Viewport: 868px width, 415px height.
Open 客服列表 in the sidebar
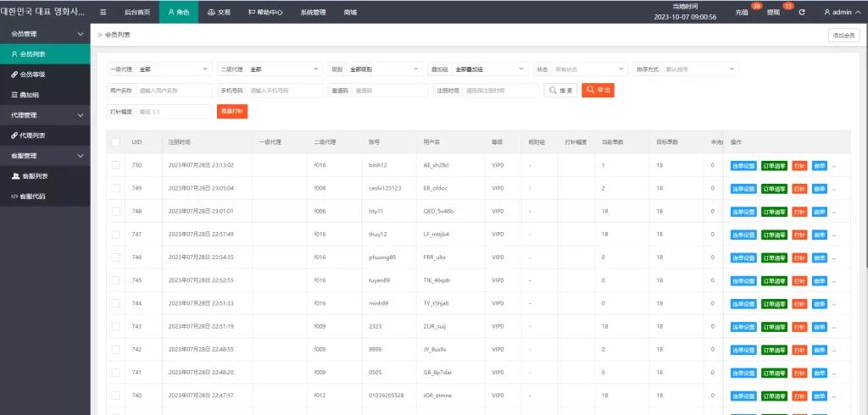point(34,176)
